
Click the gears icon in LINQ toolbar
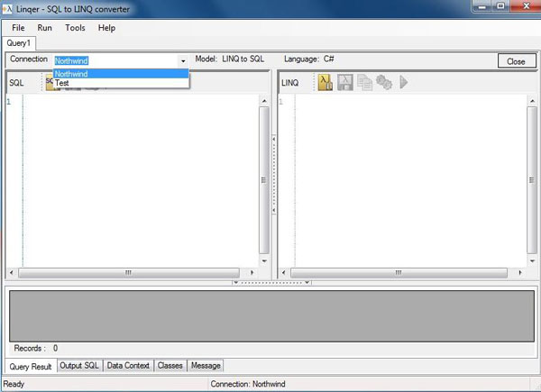pyautogui.click(x=384, y=82)
